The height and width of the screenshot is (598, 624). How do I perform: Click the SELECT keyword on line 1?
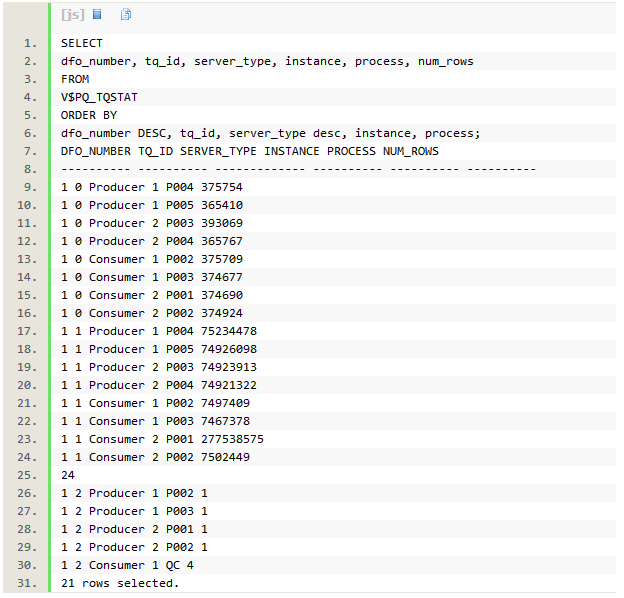(82, 43)
